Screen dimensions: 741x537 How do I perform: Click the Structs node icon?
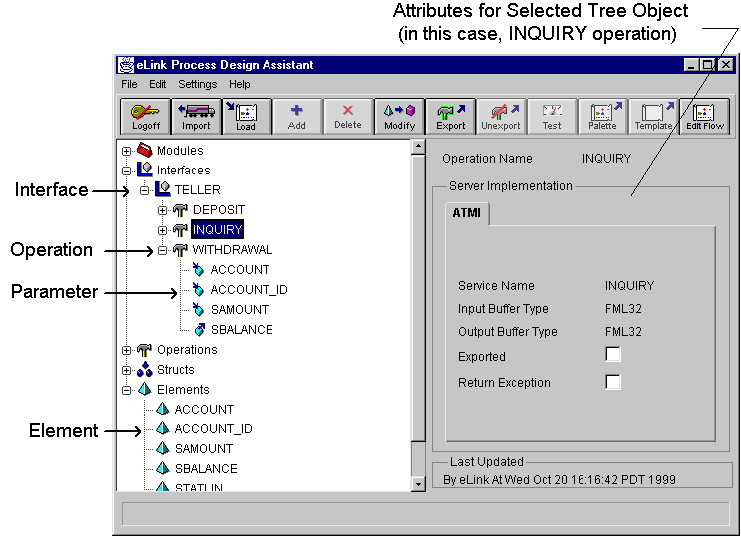pos(145,369)
